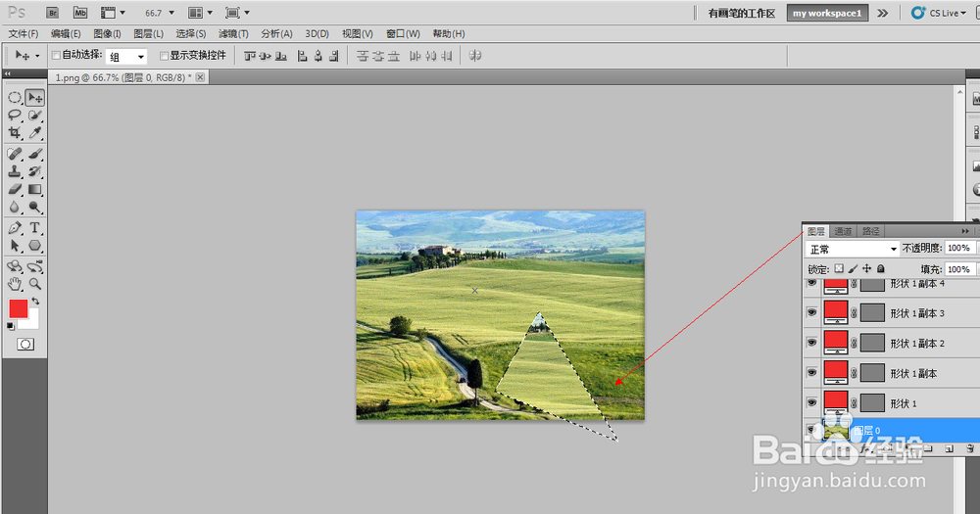This screenshot has height=514, width=980.
Task: Enable the 显示变换控件 checkbox
Action: (x=164, y=56)
